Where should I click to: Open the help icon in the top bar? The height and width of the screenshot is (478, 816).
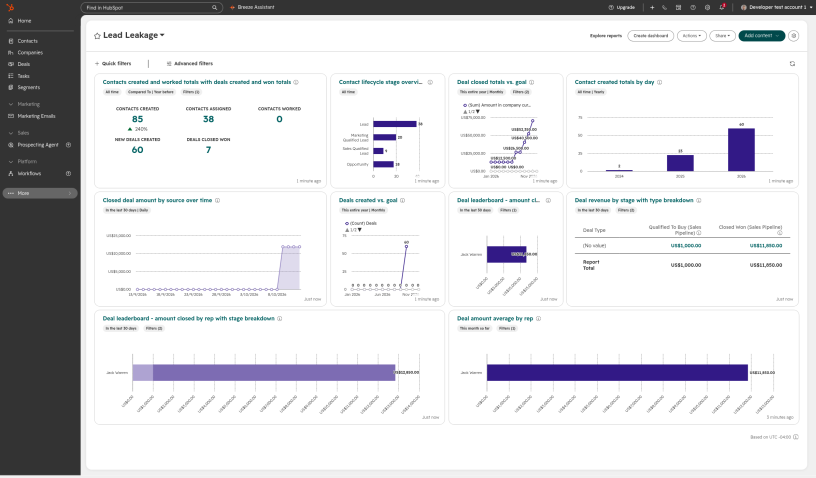(x=693, y=7)
